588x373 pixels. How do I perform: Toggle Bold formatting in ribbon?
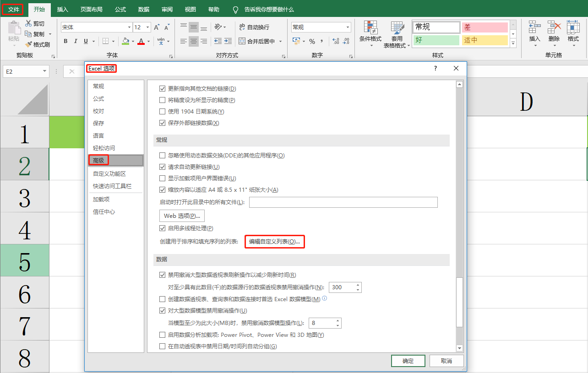tap(65, 42)
